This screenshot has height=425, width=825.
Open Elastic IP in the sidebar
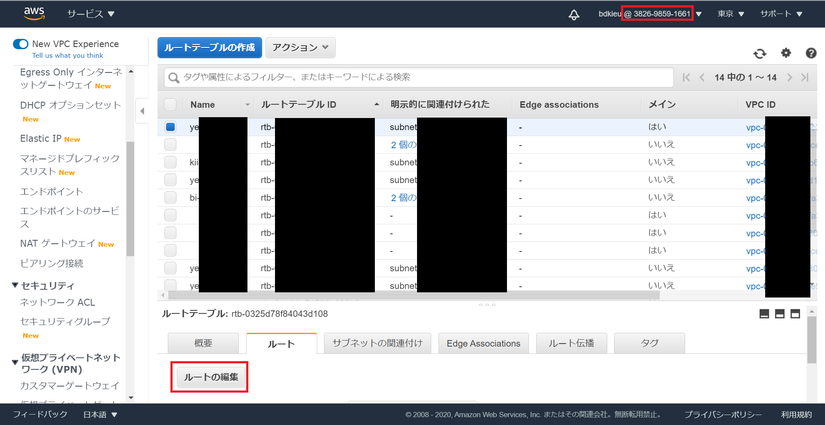tap(42, 139)
